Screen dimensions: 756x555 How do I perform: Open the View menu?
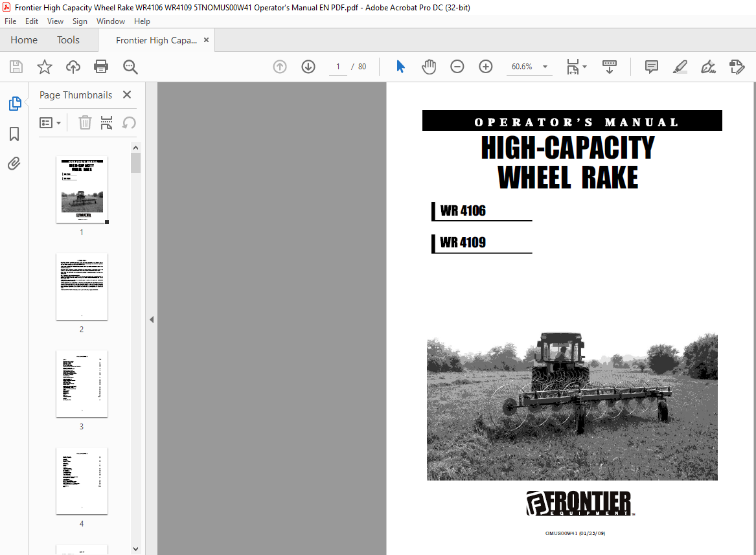click(x=55, y=21)
